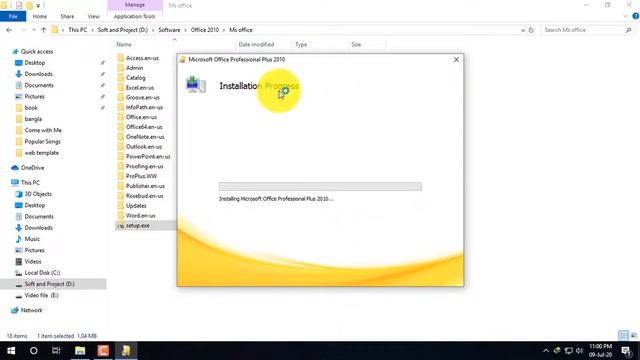Select the Excel.en-us folder
The width and height of the screenshot is (640, 360).
point(140,87)
